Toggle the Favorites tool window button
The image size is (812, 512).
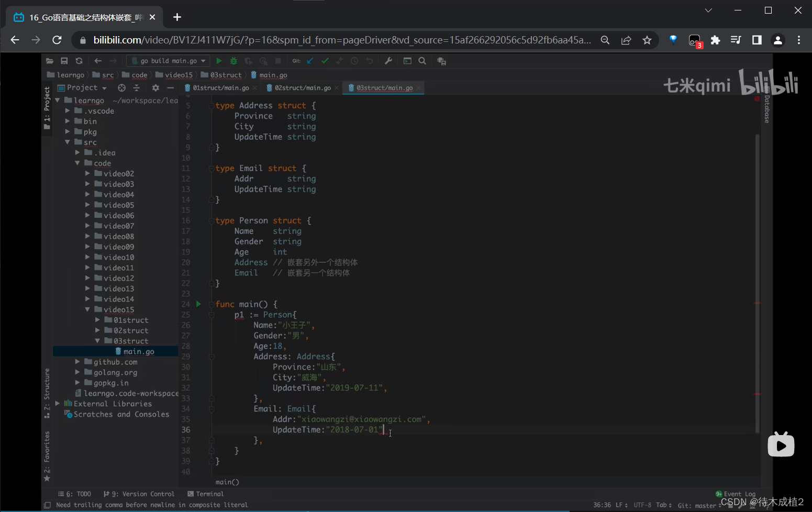tap(47, 456)
